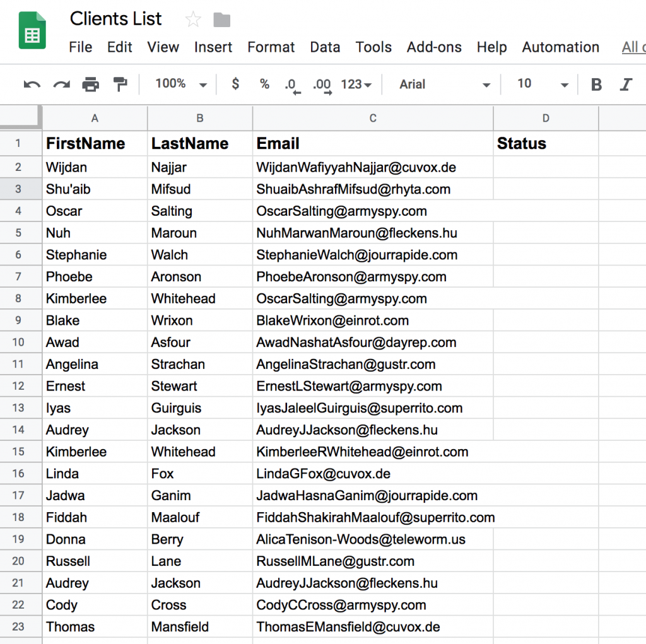Image resolution: width=646 pixels, height=644 pixels.
Task: Select the FirstName header cell
Action: (x=95, y=143)
